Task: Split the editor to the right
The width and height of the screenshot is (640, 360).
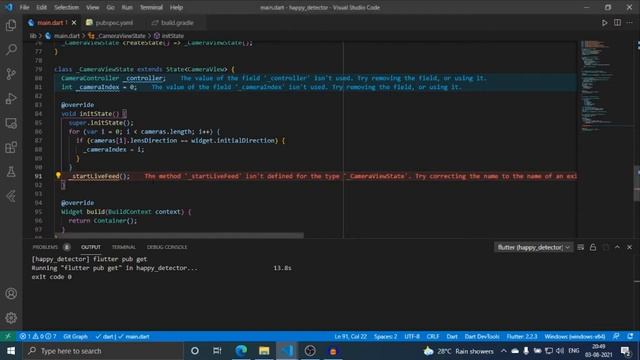Action: coord(617,23)
